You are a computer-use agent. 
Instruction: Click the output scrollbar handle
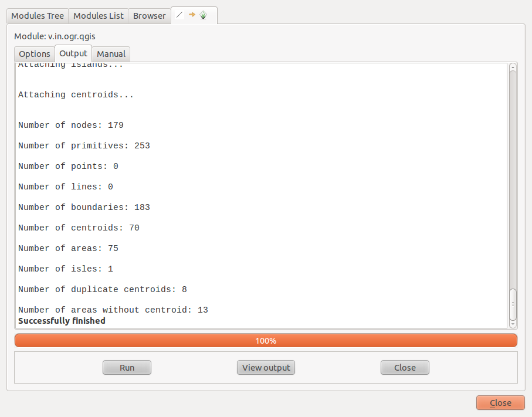pyautogui.click(x=513, y=304)
